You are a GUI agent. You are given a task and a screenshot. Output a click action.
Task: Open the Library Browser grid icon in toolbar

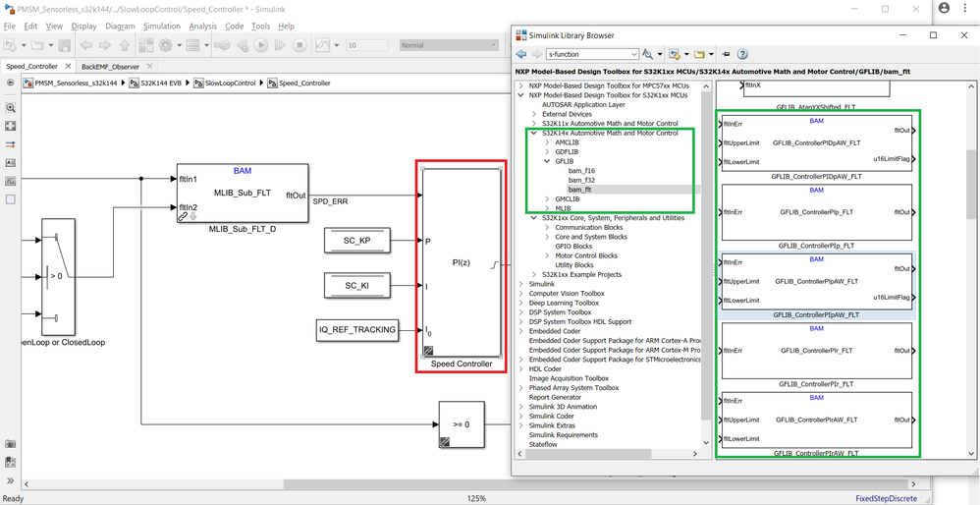146,45
